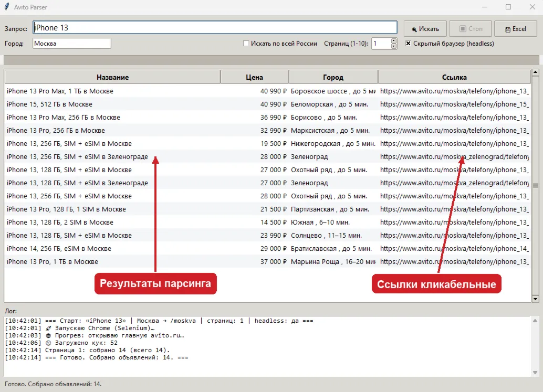Viewport: 543px width, 392px height.
Task: Export results with the Excel button
Action: (x=516, y=29)
